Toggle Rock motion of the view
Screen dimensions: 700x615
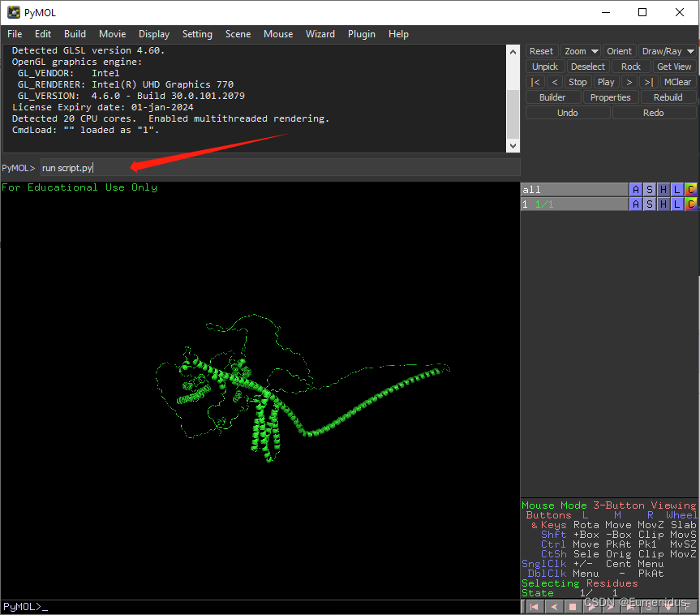(630, 67)
